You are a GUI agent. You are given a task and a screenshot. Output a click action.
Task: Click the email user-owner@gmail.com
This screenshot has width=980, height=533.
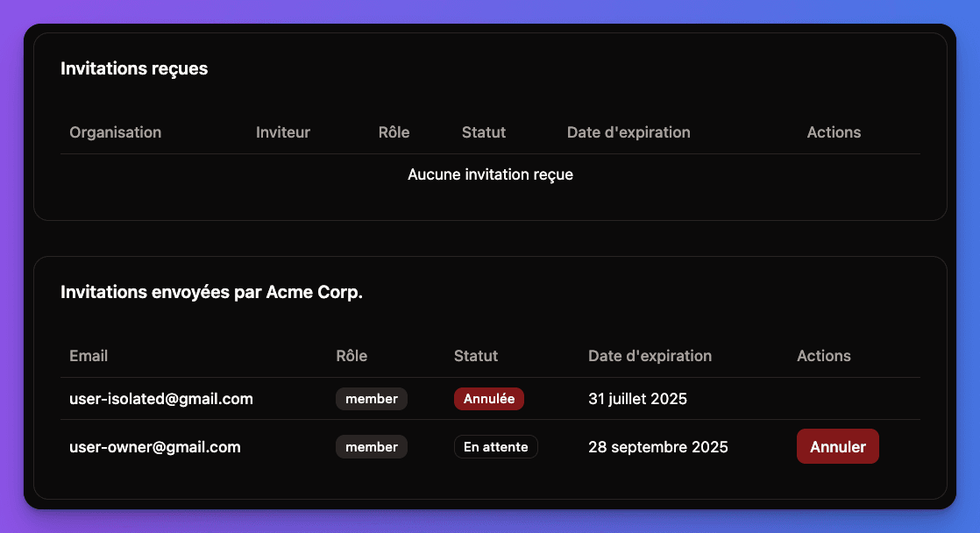pos(154,446)
